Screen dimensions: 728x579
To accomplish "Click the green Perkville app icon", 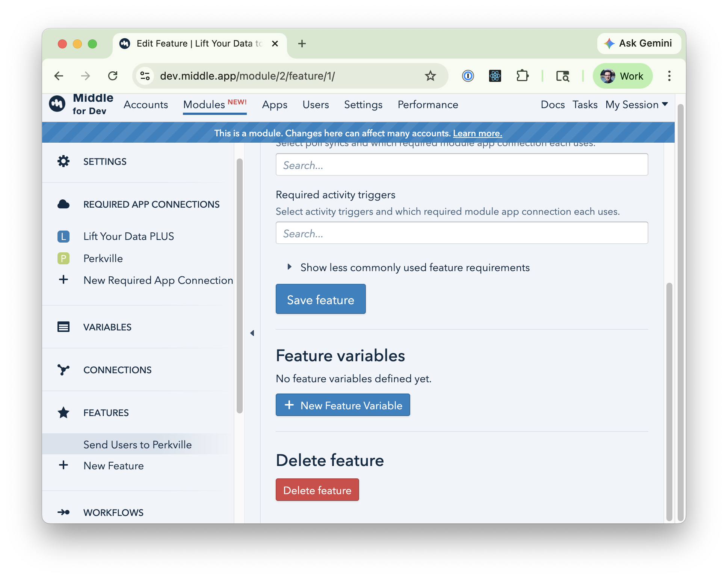I will tap(63, 258).
